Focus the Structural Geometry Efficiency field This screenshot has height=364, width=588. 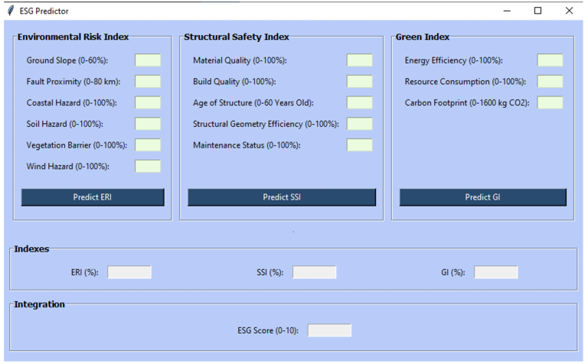[x=359, y=124]
